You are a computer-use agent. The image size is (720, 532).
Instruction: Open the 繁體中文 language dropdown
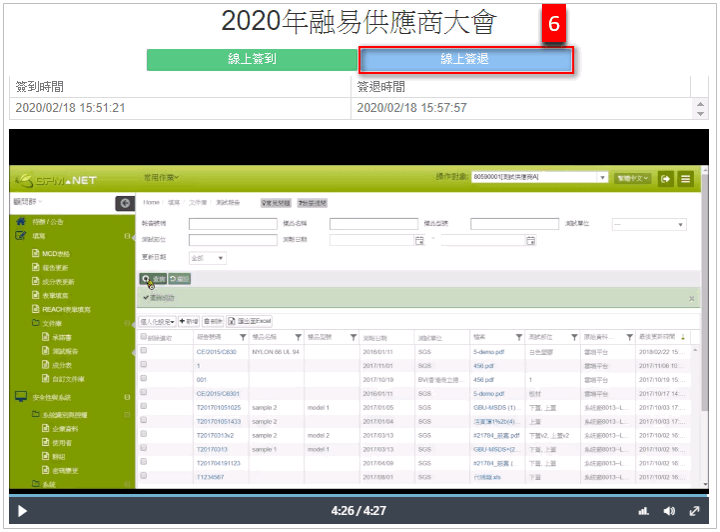click(633, 178)
